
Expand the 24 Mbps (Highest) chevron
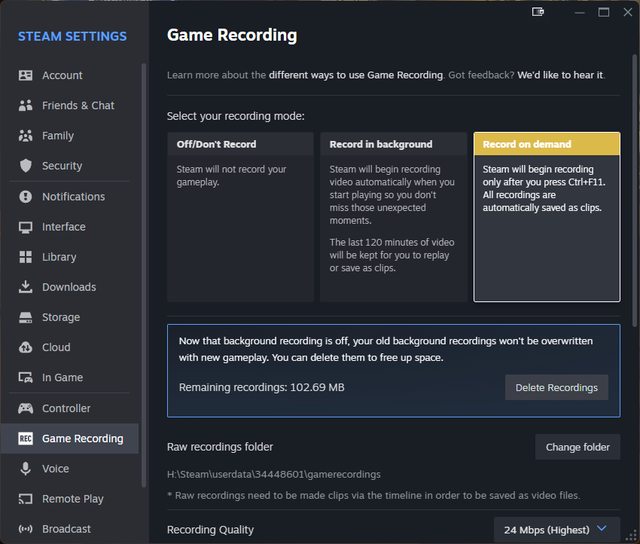click(x=601, y=528)
